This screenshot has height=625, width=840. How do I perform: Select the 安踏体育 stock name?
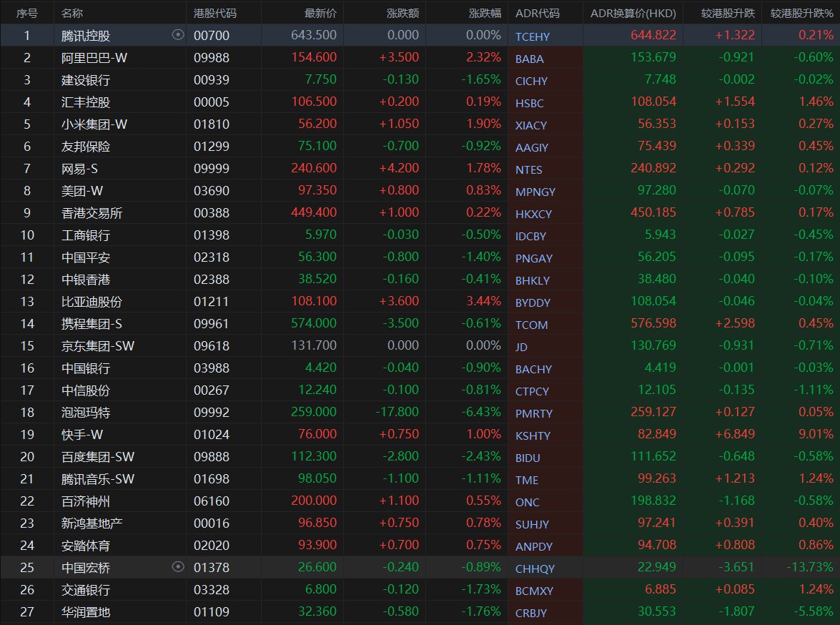point(86,546)
